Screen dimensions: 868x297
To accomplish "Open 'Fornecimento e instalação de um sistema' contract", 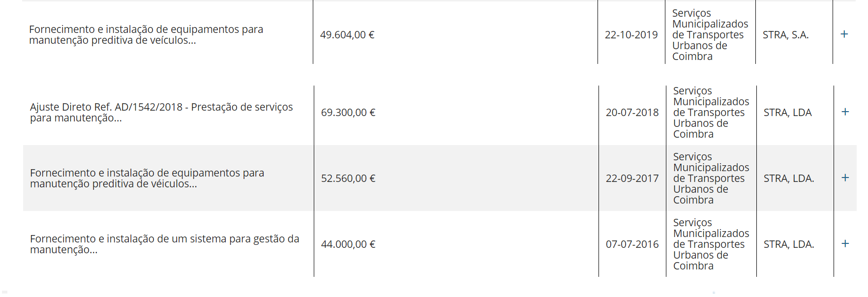I will (164, 244).
